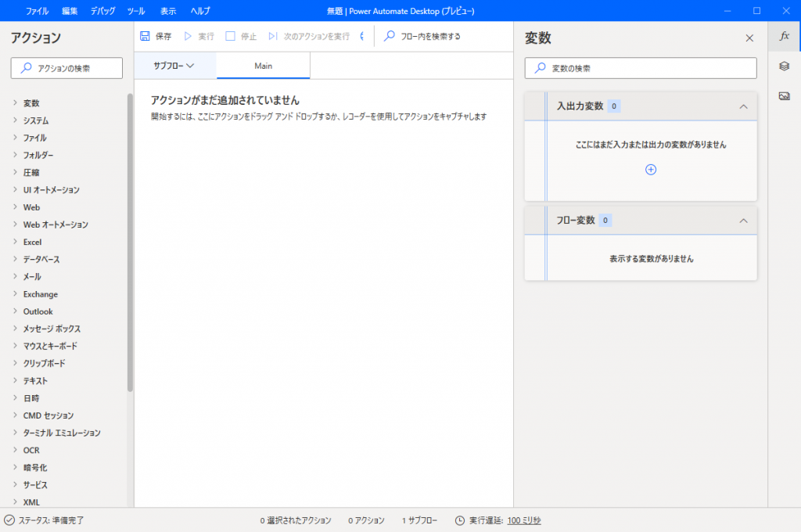Screen dimensions: 801x532
Task: Click the run next action (次のアクションを実行) icon
Action: click(x=273, y=36)
